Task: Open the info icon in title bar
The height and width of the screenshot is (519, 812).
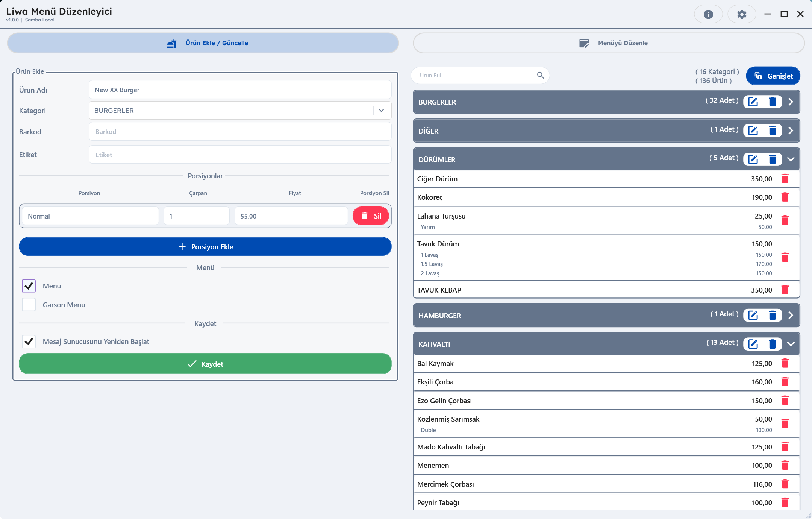Action: (708, 14)
